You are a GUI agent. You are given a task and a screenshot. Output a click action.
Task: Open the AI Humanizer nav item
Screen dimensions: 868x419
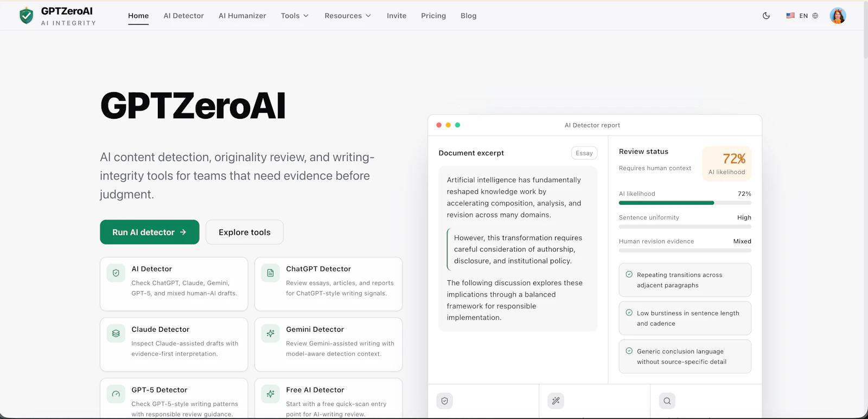242,16
